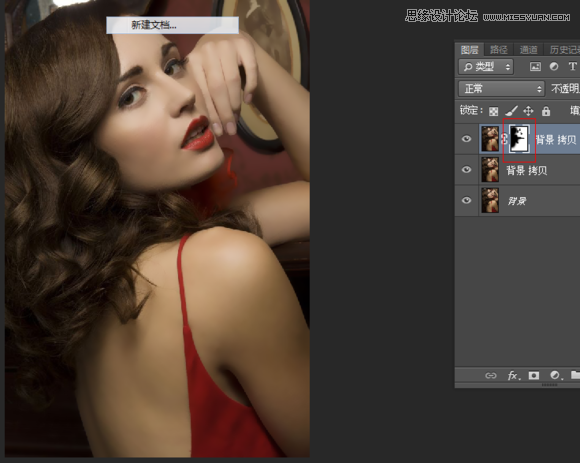Click the 背景 layer thumbnail
This screenshot has height=463, width=580.
click(490, 200)
